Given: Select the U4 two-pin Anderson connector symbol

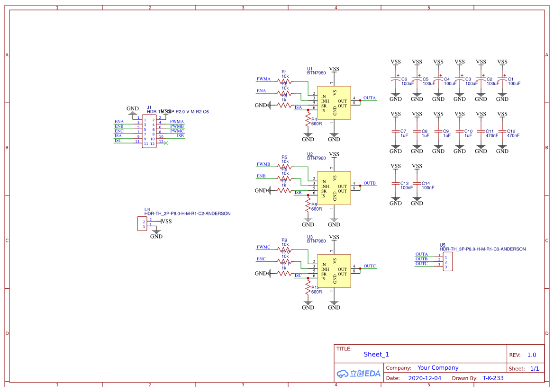Looking at the screenshot, I should tap(142, 224).
